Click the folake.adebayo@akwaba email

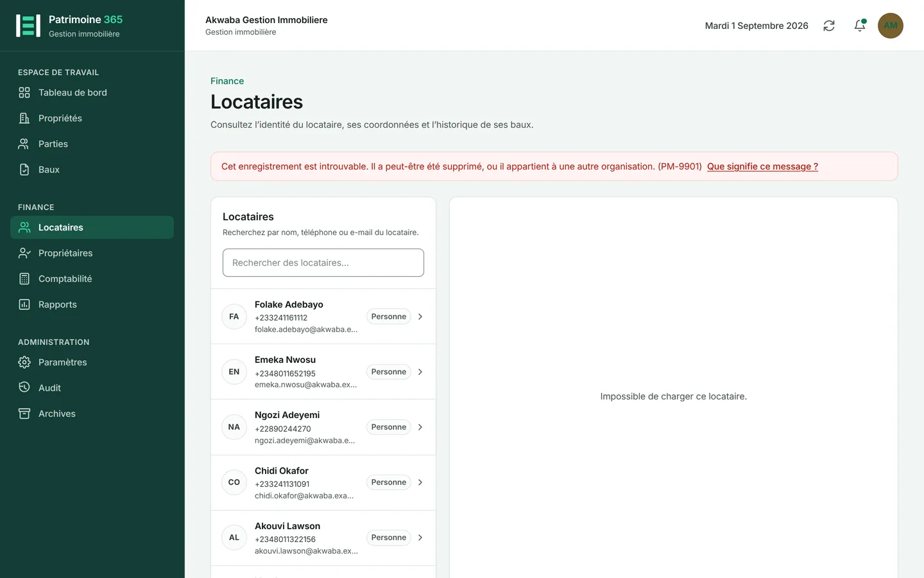click(x=306, y=329)
